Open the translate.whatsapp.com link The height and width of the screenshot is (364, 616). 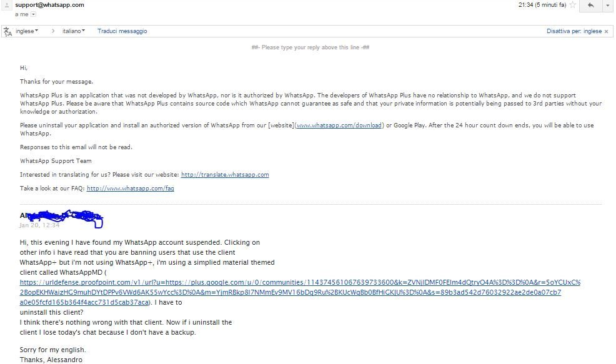(225, 175)
